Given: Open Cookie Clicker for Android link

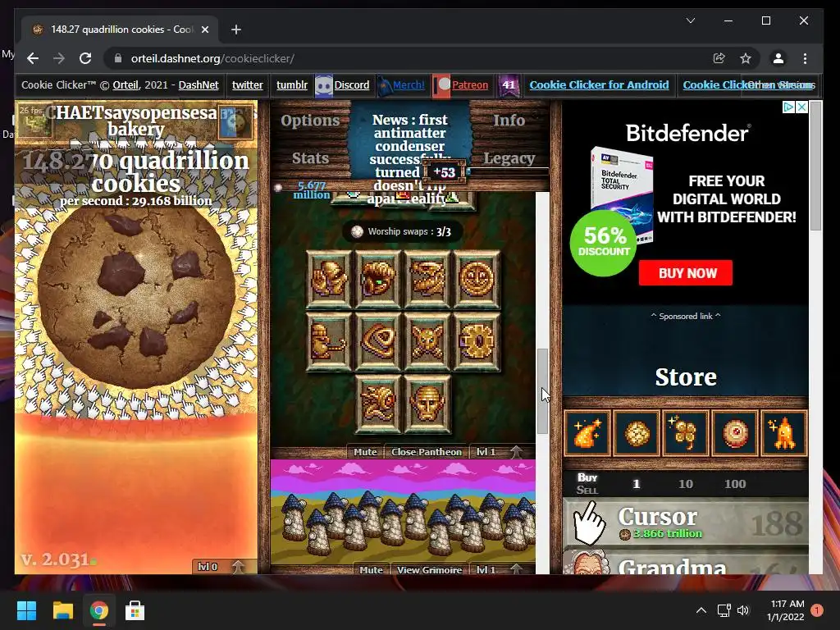Looking at the screenshot, I should [x=599, y=84].
